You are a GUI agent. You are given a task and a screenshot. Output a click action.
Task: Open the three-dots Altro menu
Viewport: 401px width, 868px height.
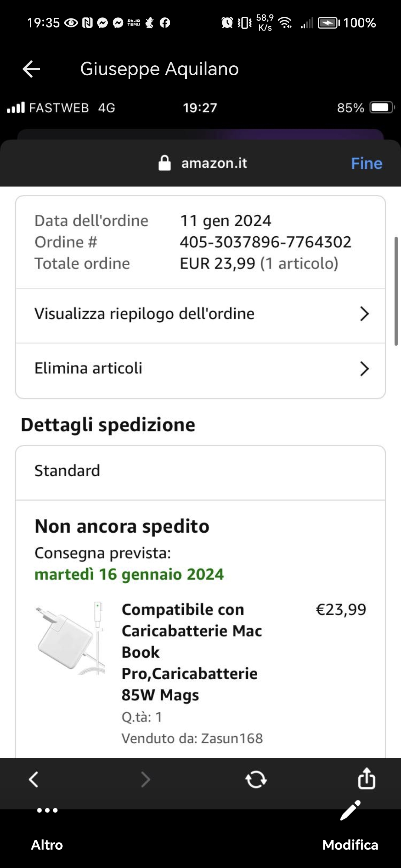click(47, 810)
